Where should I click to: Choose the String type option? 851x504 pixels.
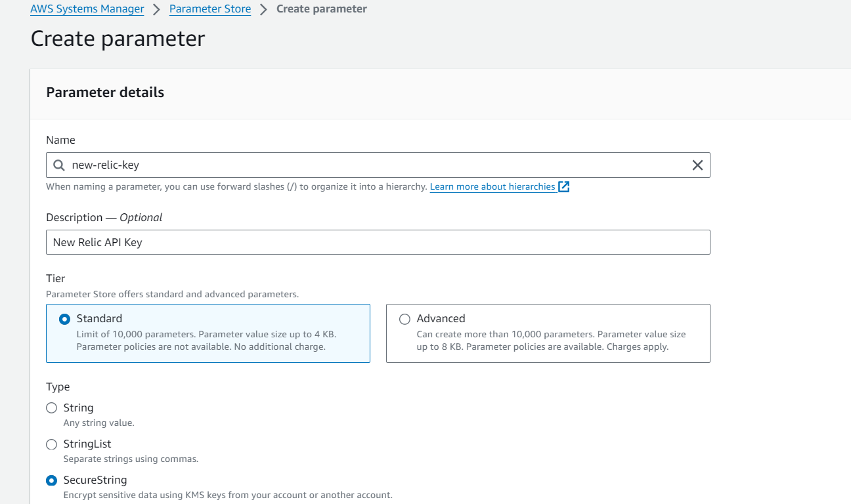52,408
